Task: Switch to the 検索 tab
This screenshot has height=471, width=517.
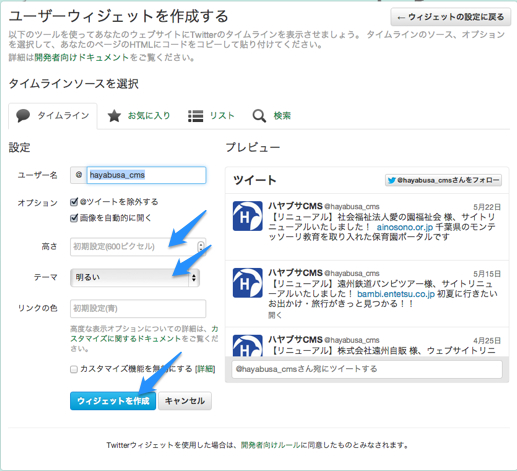Action: pyautogui.click(x=272, y=116)
